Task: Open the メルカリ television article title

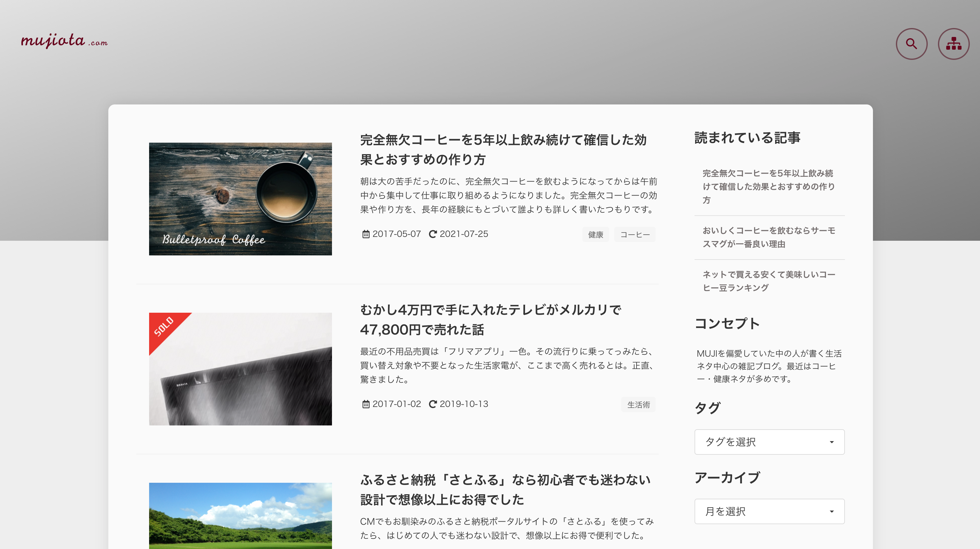Action: point(490,319)
